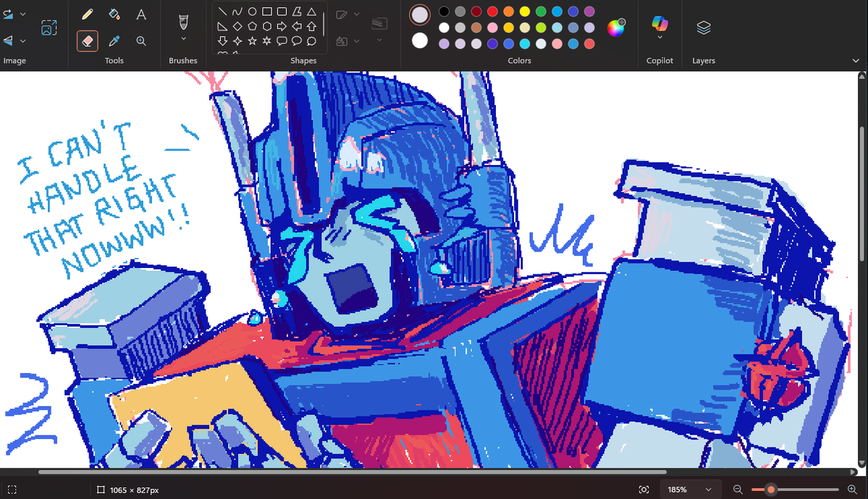The height and width of the screenshot is (499, 868).
Task: Open the Rotate dropdown arrow
Action: pyautogui.click(x=22, y=14)
